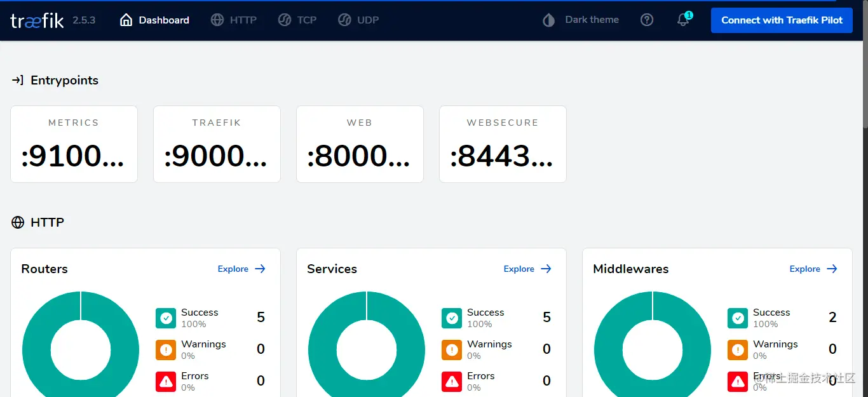Click the dark theme droplet icon
Screen dimensions: 868x397
click(x=548, y=20)
